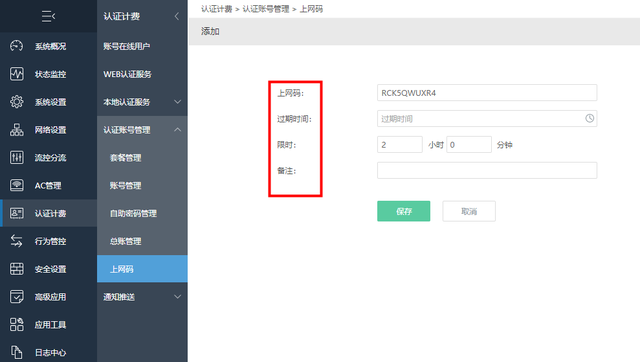Screen dimensions: 640x362
Task: Collapse 认证账号管理 submenu
Action: click(x=178, y=130)
